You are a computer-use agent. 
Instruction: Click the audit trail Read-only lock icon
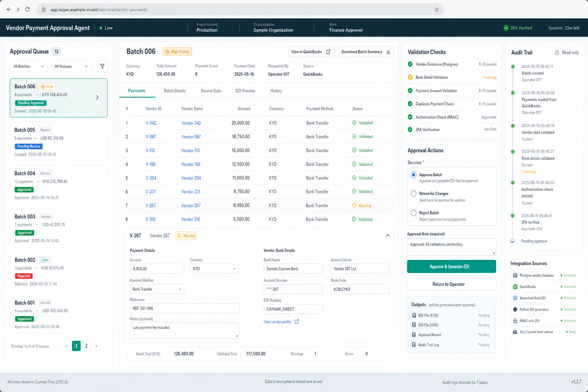tap(557, 52)
